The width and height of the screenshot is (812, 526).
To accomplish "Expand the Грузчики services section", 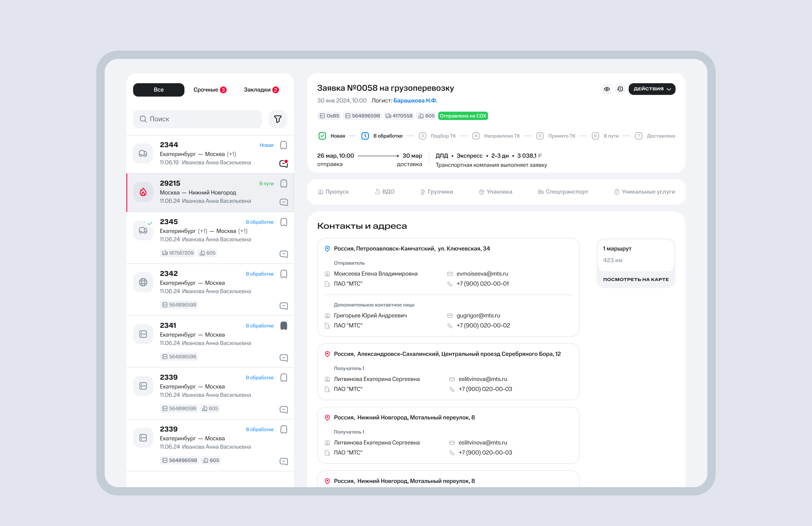I will 436,192.
